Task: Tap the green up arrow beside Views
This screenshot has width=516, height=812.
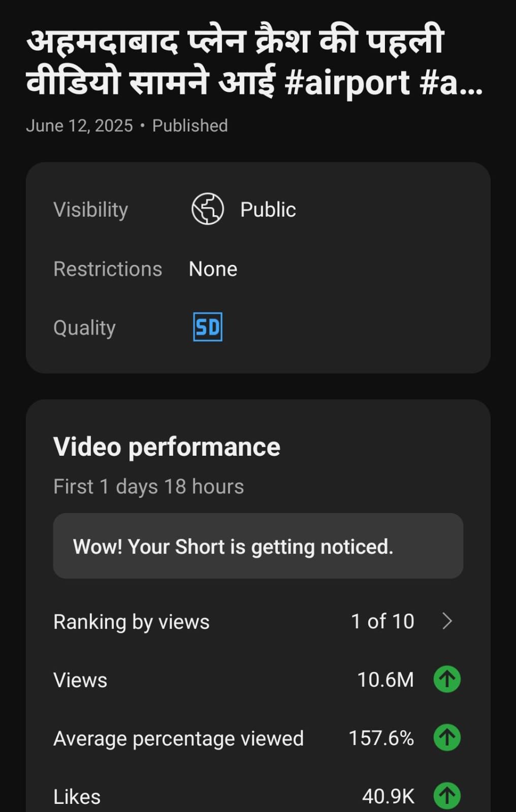Action: coord(447,679)
